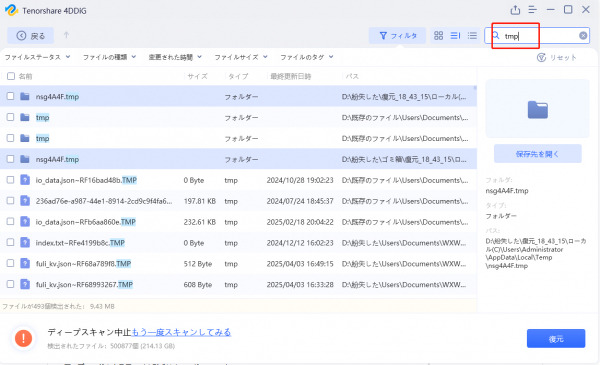Click もう一度スキャンしてみる link
This screenshot has height=365, width=600.
[181, 332]
